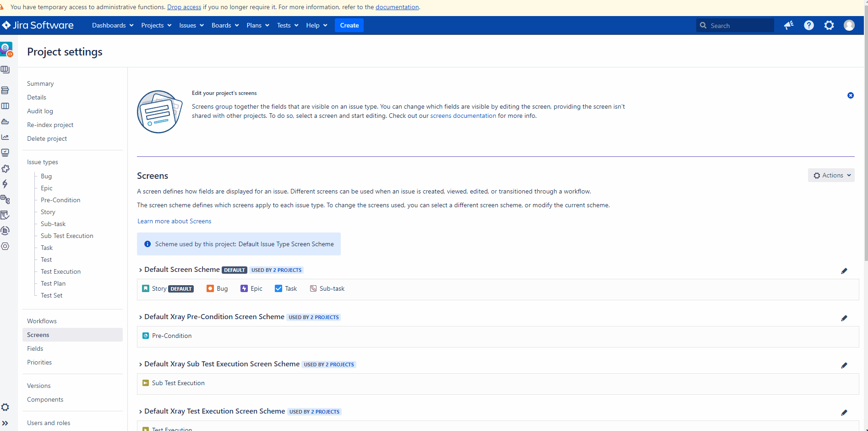
Task: Click the user profile avatar
Action: tap(849, 26)
